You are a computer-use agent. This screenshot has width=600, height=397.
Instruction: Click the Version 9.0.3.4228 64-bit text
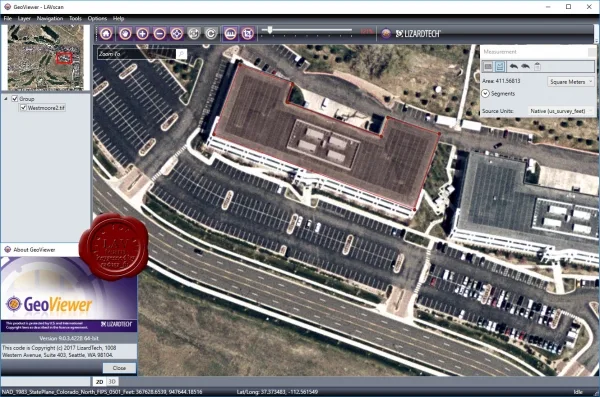[69, 338]
